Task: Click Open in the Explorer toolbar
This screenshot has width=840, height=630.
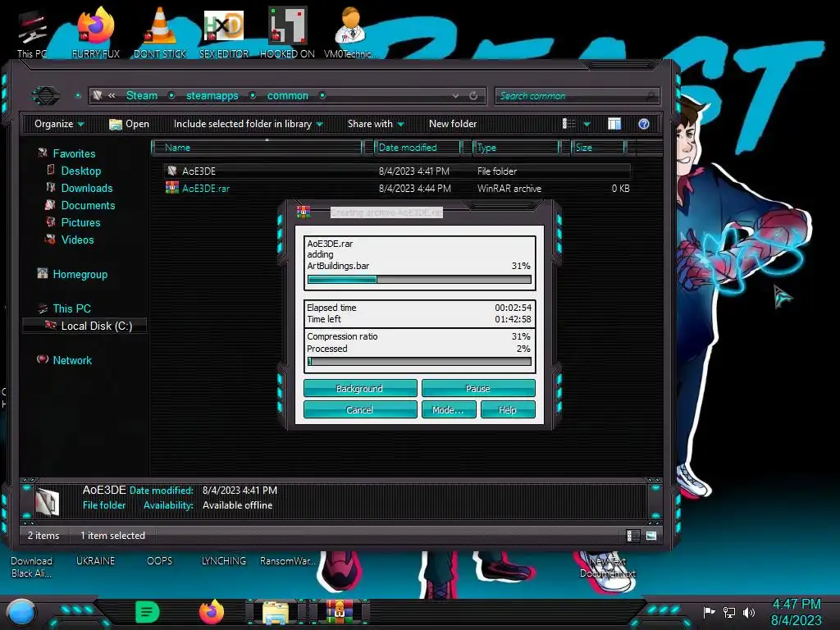Action: 129,124
